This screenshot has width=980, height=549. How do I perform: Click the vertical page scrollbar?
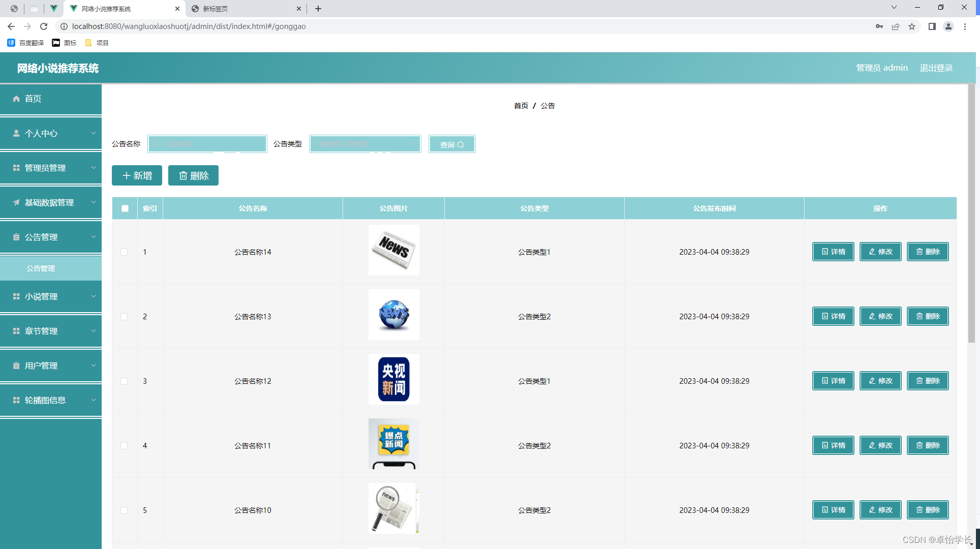(x=971, y=213)
